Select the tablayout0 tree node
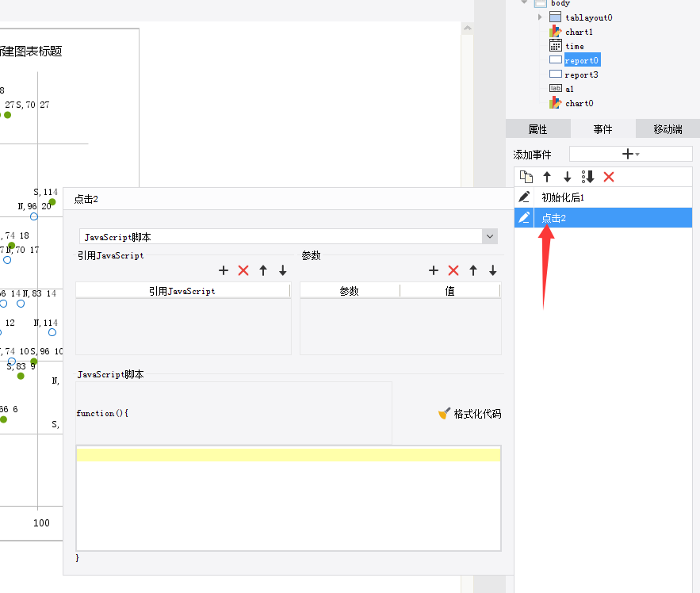The image size is (700, 593). [588, 18]
